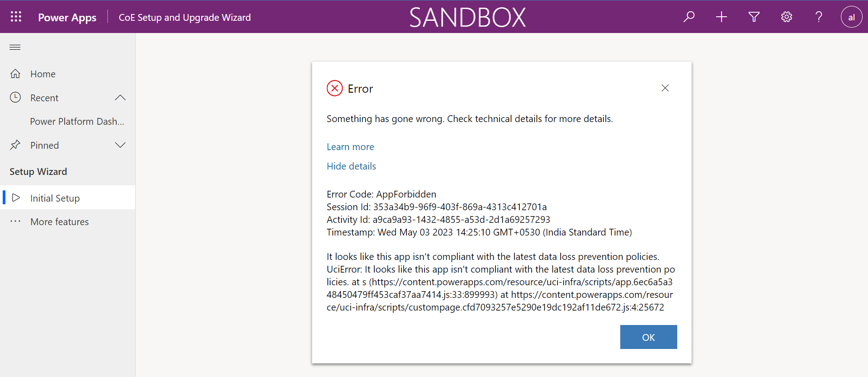Click the al account avatar
This screenshot has height=377, width=868.
tap(851, 17)
